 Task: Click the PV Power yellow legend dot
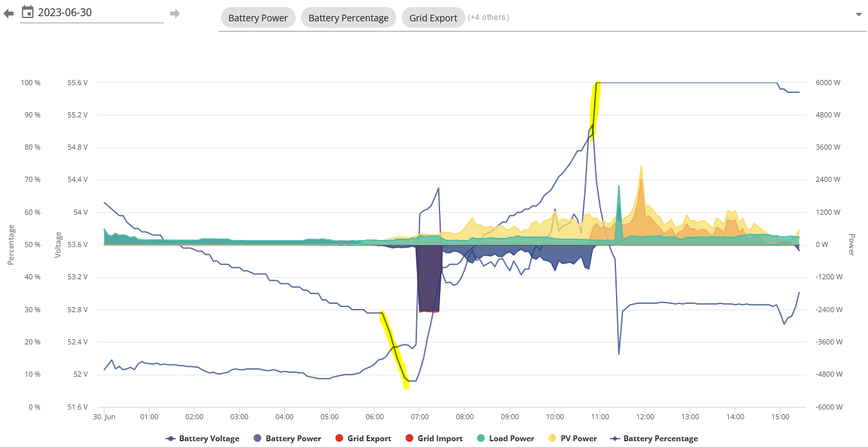point(552,439)
